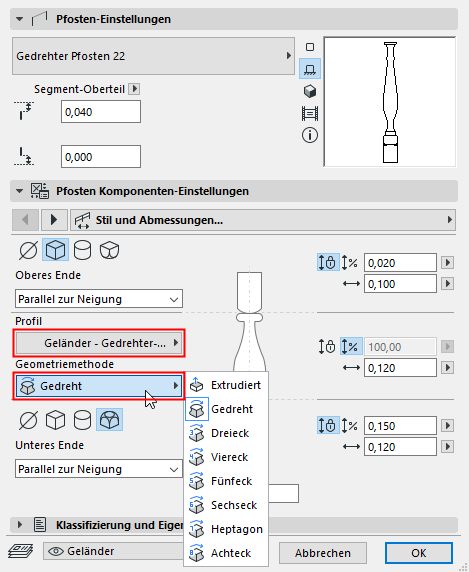Open the layer icon near Geländer
469x572 pixels.
pos(21,551)
